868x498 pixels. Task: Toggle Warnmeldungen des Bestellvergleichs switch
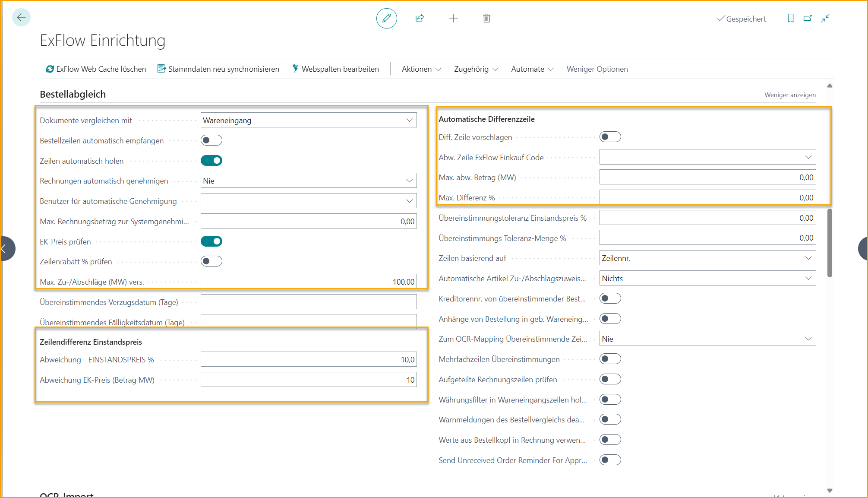tap(610, 419)
